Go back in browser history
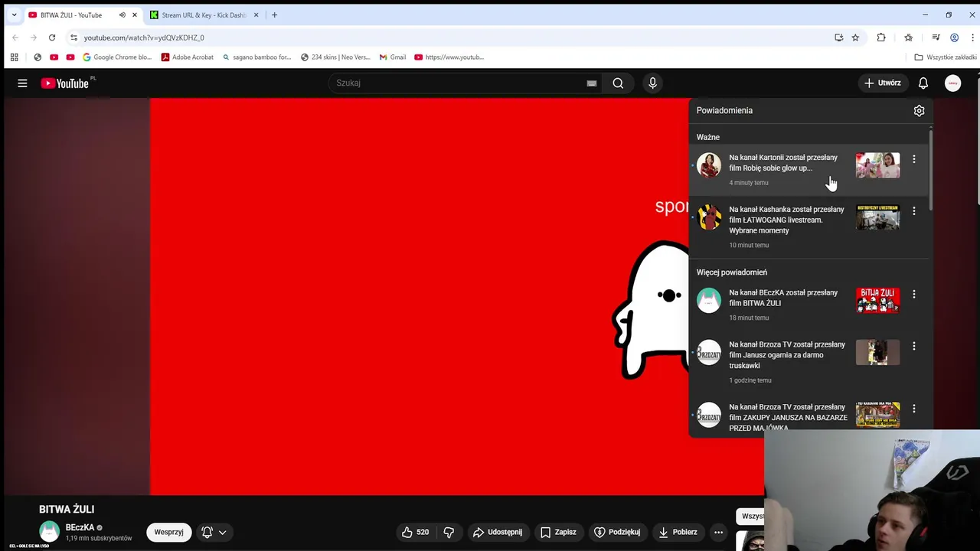The image size is (980, 551). pos(15,37)
